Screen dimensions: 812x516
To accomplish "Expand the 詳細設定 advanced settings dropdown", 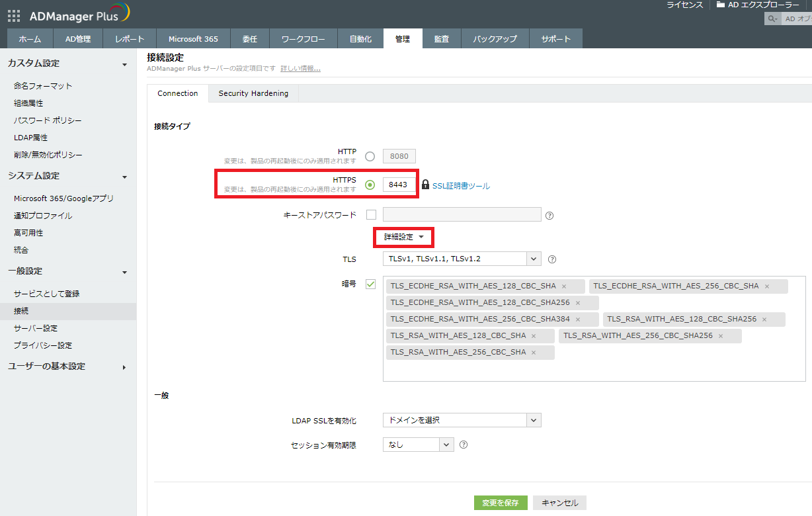I will (404, 237).
